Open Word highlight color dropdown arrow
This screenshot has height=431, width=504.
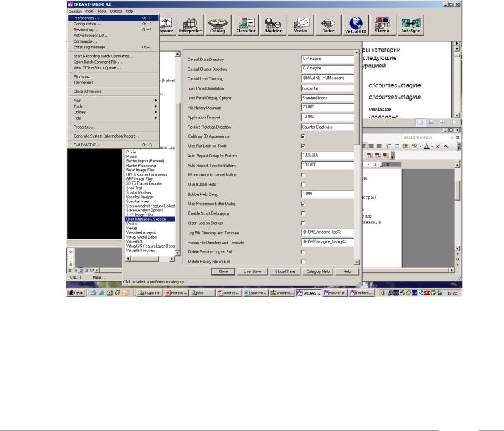tap(420, 146)
